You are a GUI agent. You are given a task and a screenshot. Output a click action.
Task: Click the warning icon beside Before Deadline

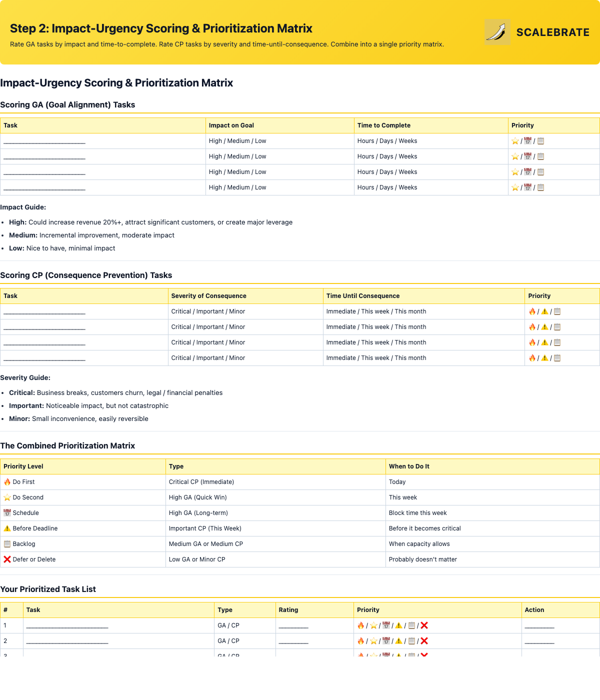[x=7, y=528]
